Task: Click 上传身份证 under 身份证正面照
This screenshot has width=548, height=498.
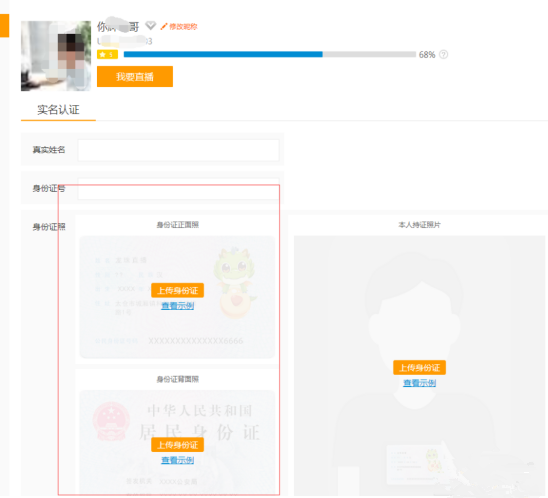Action: [x=178, y=290]
